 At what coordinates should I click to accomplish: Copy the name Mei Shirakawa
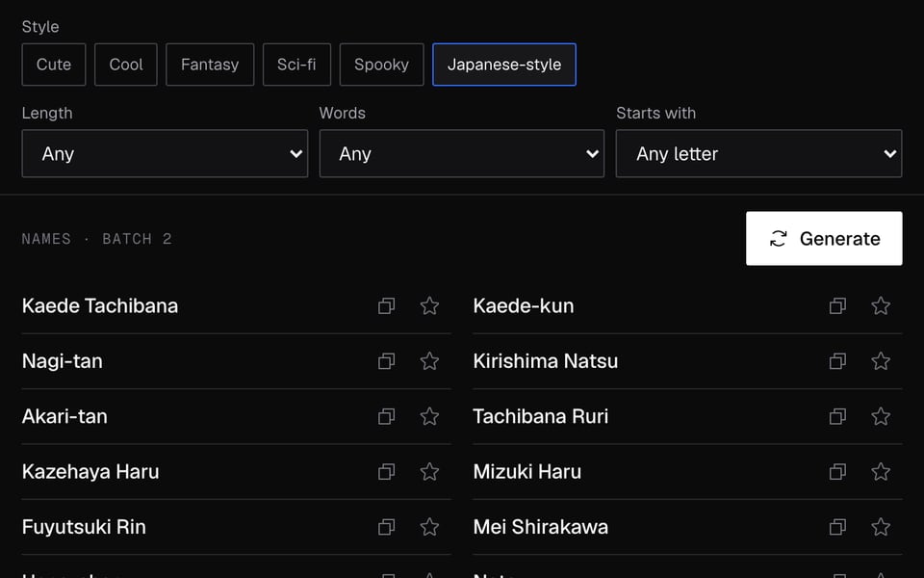(838, 527)
